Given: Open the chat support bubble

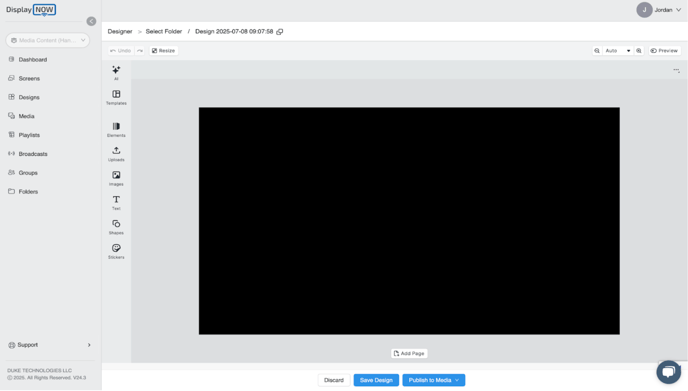Looking at the screenshot, I should pos(668,372).
